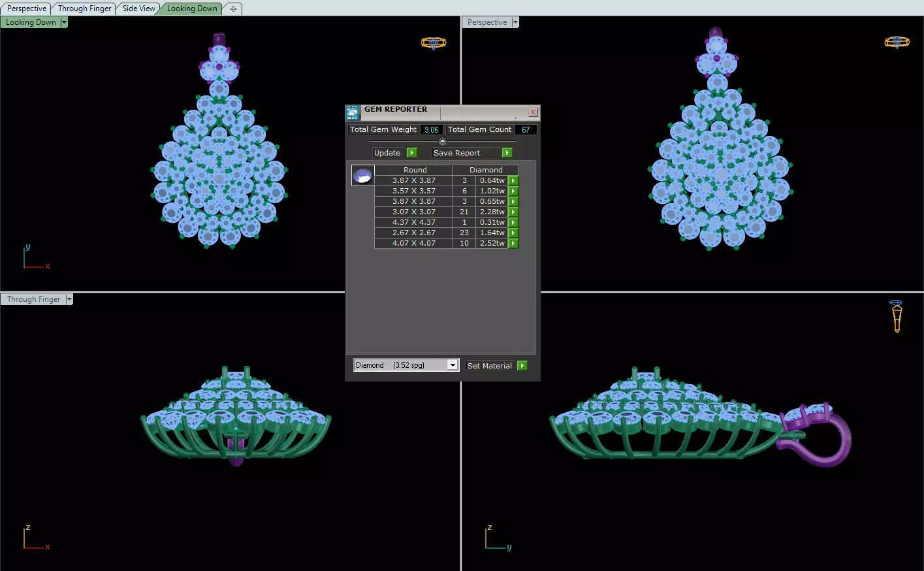Click the ring icon in the Side View viewport

897,316
